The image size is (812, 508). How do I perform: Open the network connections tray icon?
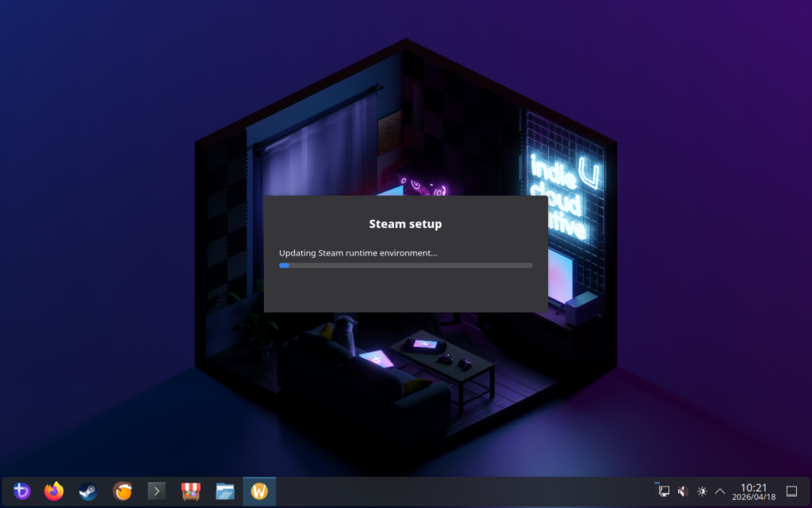[664, 491]
